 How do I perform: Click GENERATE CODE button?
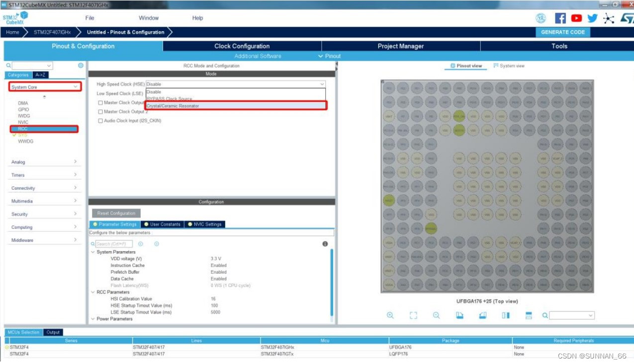pos(563,32)
